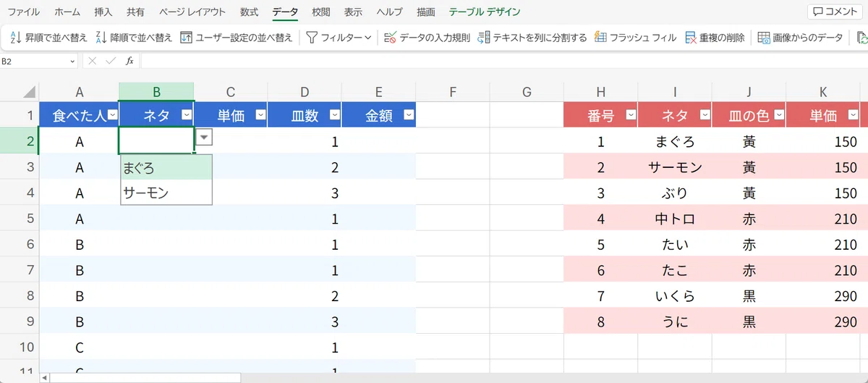Open filter dropdown on blue ネタ header
This screenshot has width=868, height=383.
coord(187,114)
